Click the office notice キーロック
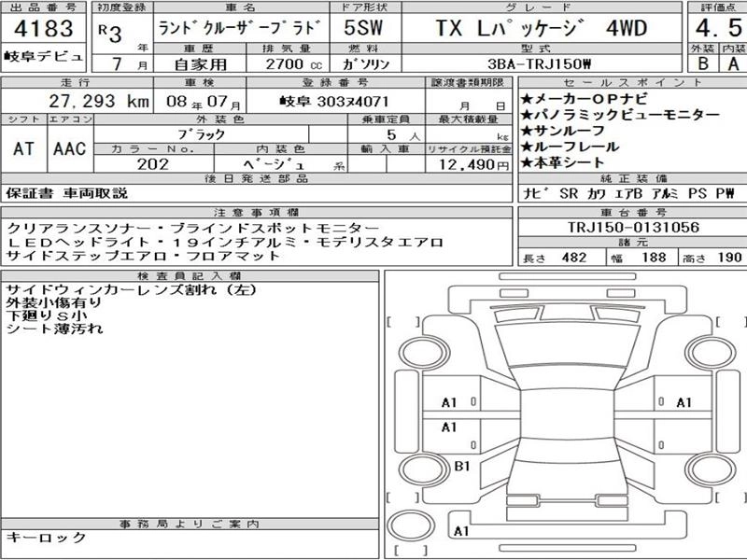 click(x=46, y=538)
